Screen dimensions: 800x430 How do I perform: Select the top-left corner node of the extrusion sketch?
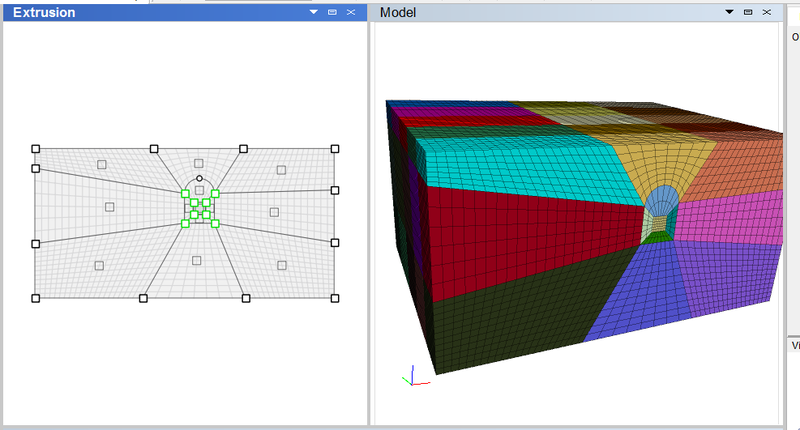[x=35, y=148]
